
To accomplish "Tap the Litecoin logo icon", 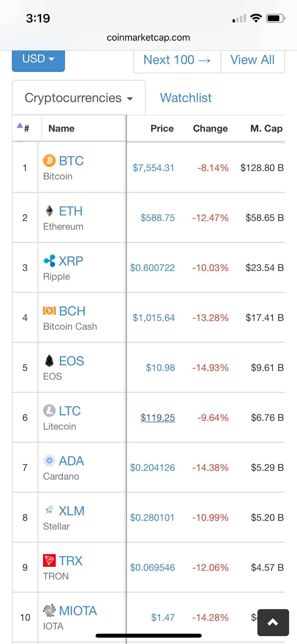I will point(49,411).
